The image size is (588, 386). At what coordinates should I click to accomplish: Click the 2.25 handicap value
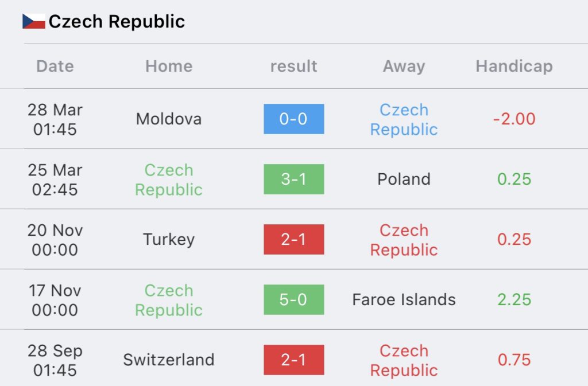pyautogui.click(x=514, y=299)
